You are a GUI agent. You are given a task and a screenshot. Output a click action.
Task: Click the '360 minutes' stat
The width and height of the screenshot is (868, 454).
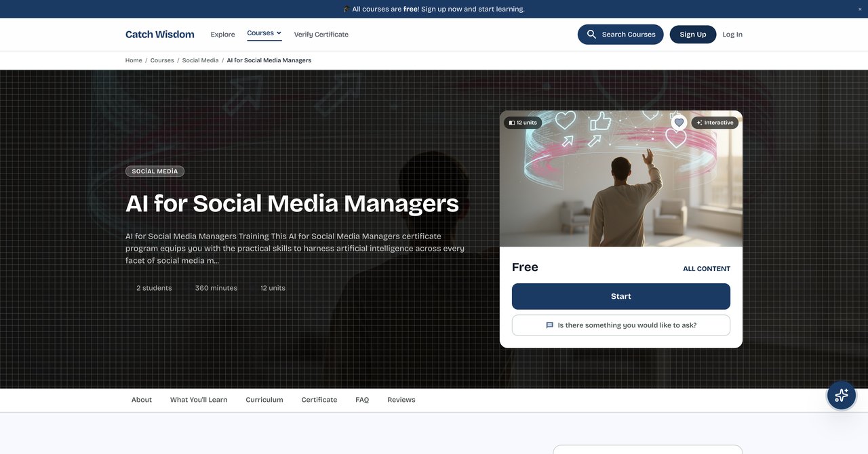coord(216,288)
